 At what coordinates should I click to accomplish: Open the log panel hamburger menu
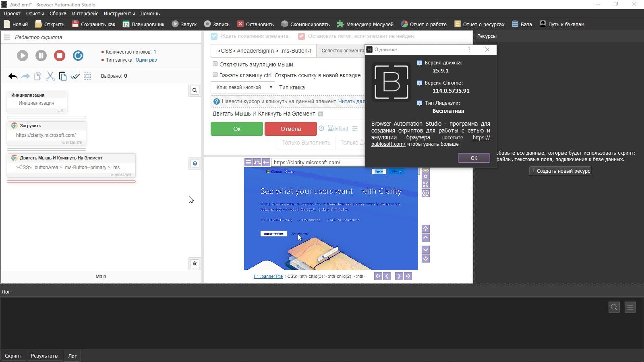(x=630, y=308)
